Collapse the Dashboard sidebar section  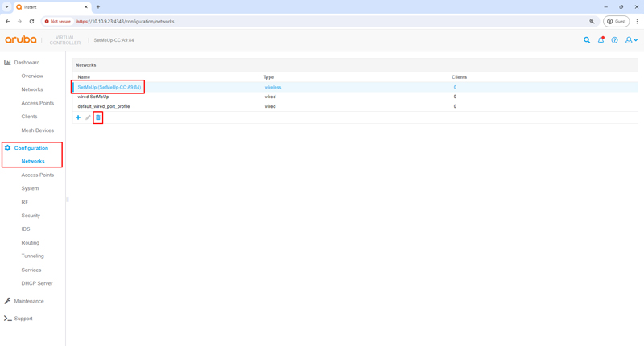pyautogui.click(x=27, y=62)
